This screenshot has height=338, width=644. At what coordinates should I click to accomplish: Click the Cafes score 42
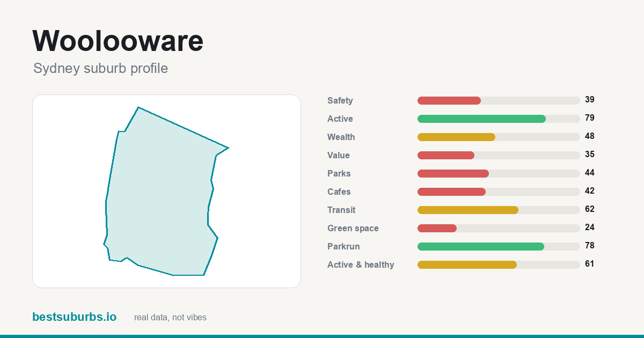point(590,191)
